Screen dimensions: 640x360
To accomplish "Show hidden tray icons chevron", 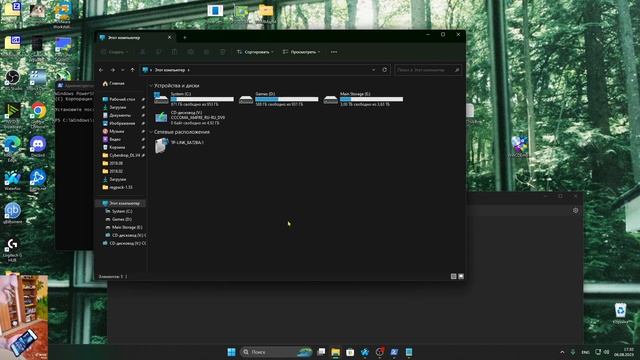I will [562, 352].
